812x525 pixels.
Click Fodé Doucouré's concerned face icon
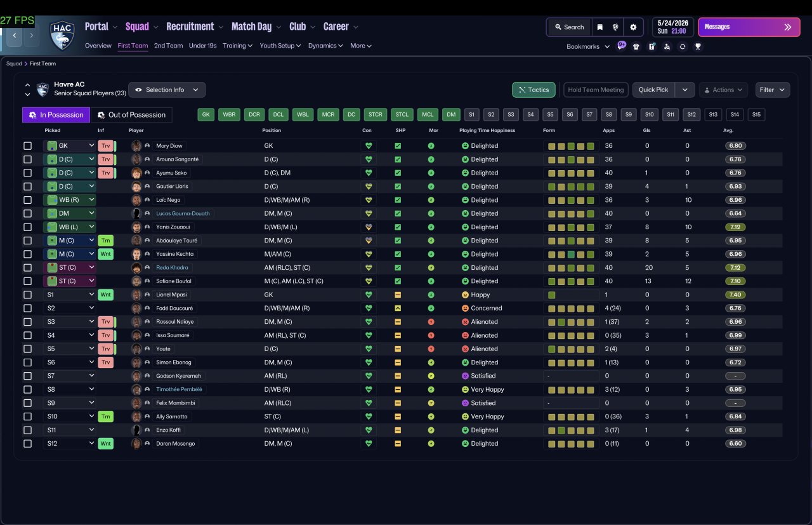465,309
